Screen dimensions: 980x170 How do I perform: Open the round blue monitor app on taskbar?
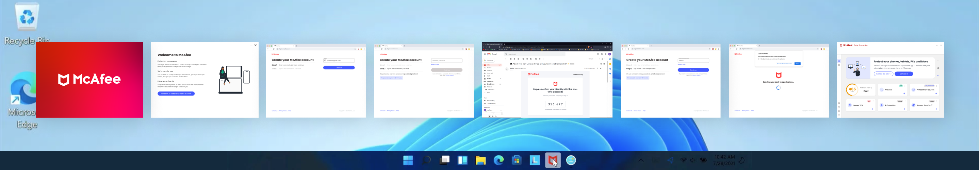point(571,160)
